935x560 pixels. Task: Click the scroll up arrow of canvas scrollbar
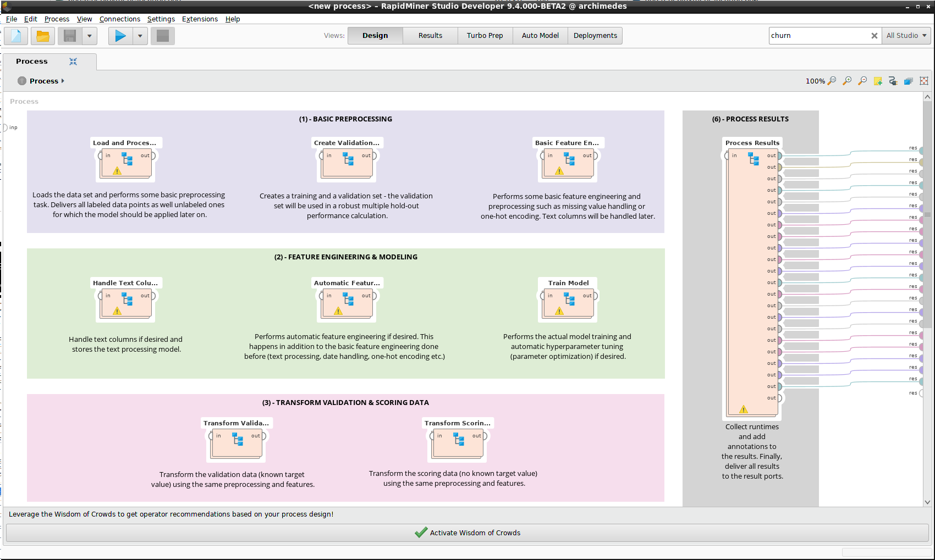(x=927, y=97)
